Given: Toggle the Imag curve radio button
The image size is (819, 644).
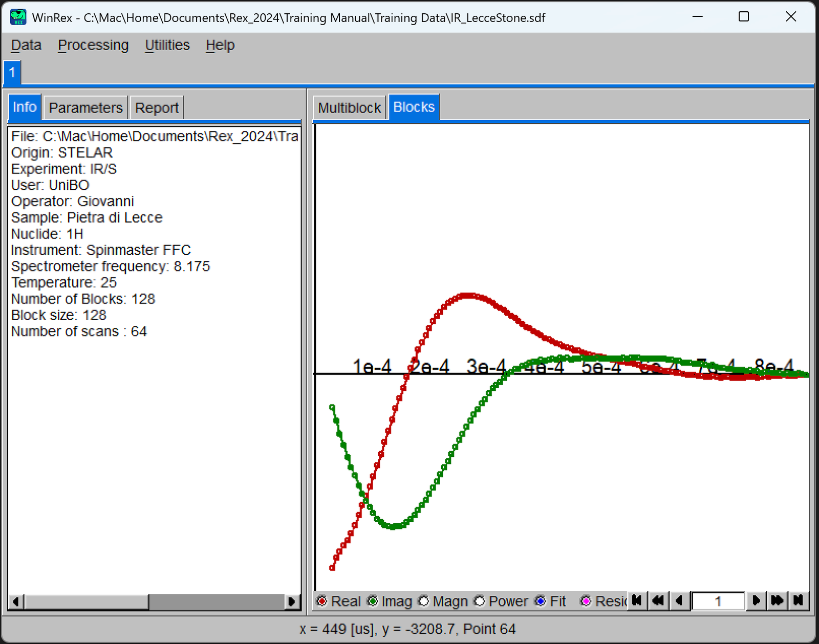Looking at the screenshot, I should click(x=373, y=602).
